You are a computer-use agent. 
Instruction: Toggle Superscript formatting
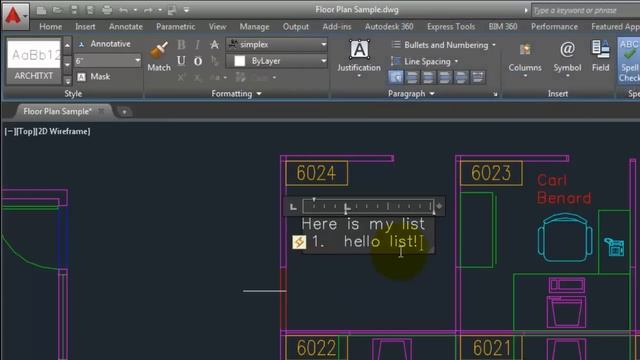click(181, 77)
